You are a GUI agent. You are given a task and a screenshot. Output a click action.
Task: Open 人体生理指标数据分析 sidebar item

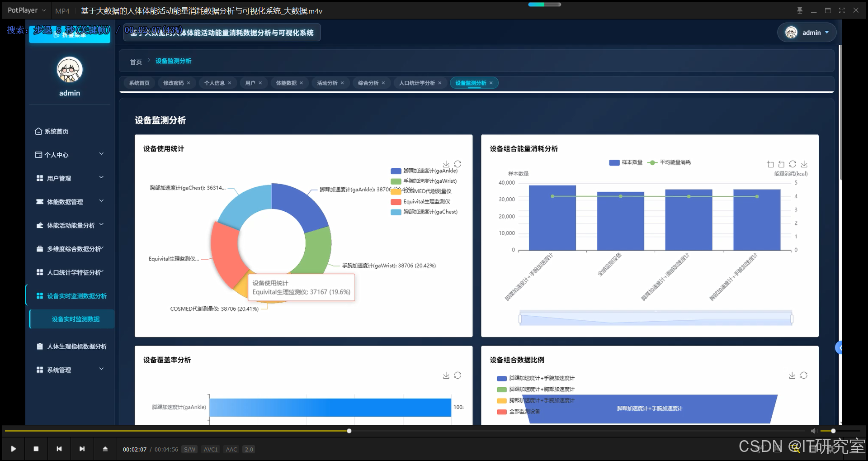pos(70,347)
